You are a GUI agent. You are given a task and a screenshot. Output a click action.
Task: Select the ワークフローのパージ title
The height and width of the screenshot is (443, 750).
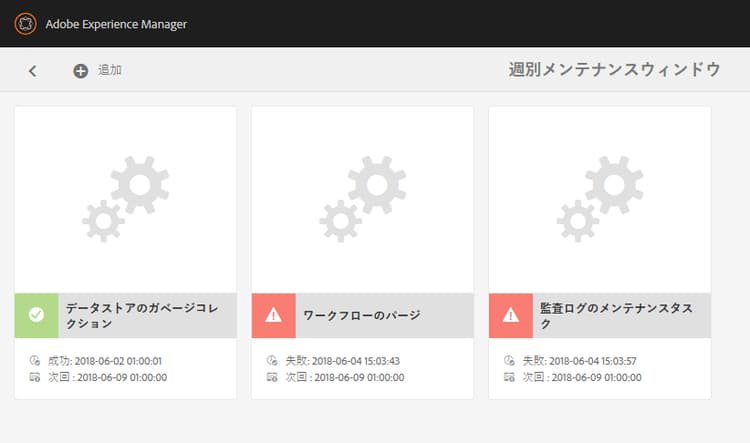click(x=362, y=315)
